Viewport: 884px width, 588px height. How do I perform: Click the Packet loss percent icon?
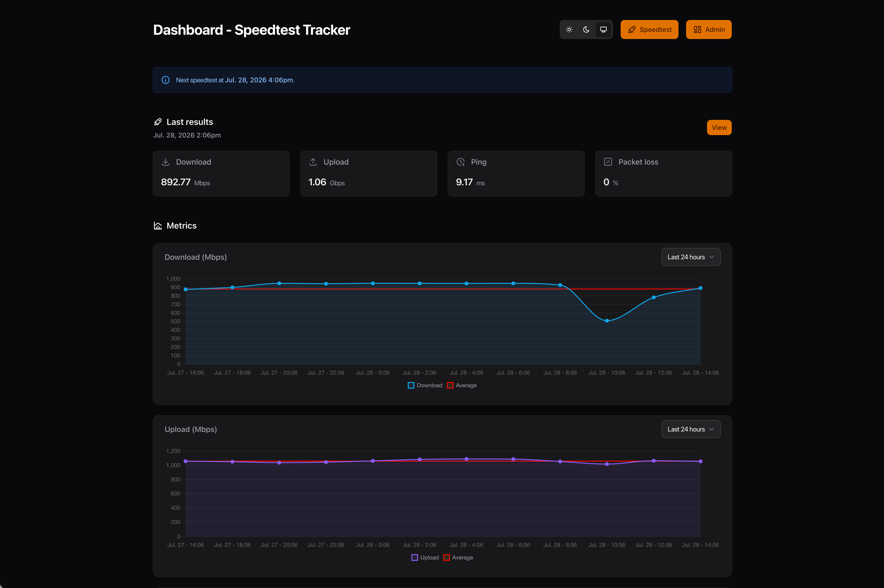[x=608, y=162]
